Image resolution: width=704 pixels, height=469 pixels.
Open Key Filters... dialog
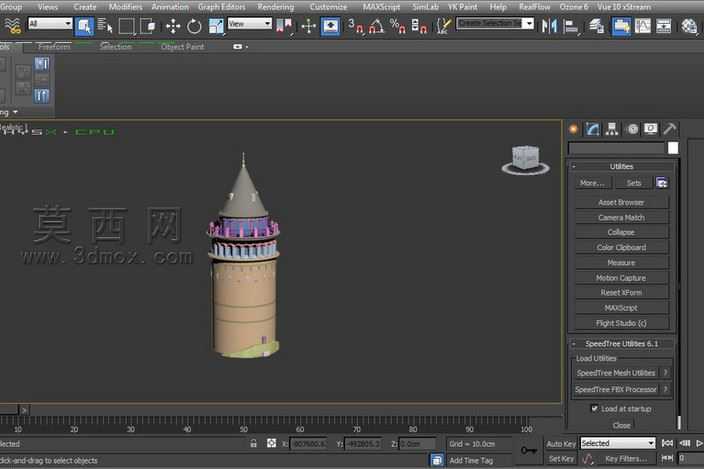(x=626, y=459)
